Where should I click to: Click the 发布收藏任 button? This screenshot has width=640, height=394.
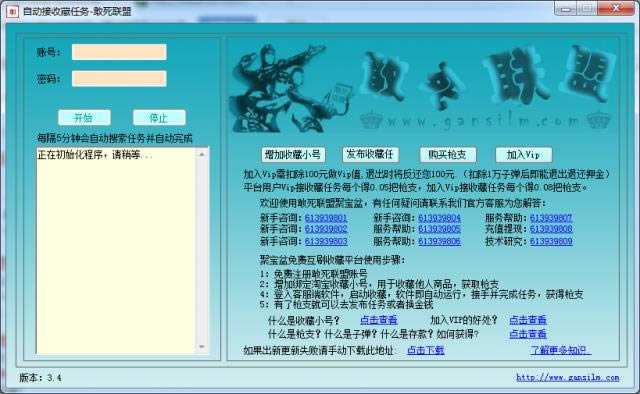click(370, 154)
